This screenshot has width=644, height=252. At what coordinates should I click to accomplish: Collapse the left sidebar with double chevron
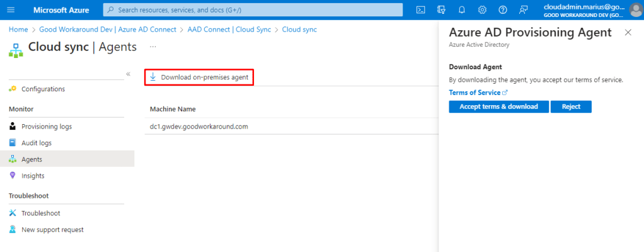(x=128, y=74)
